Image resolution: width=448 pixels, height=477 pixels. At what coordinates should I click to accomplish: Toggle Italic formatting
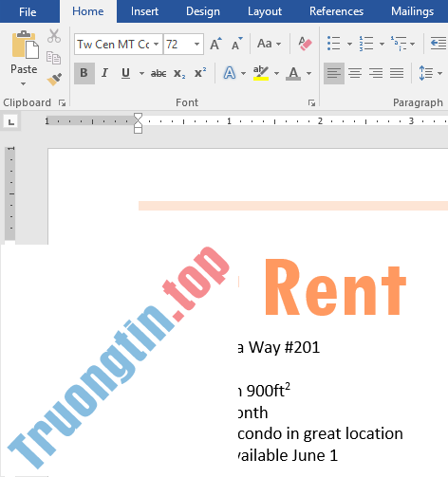click(x=104, y=73)
